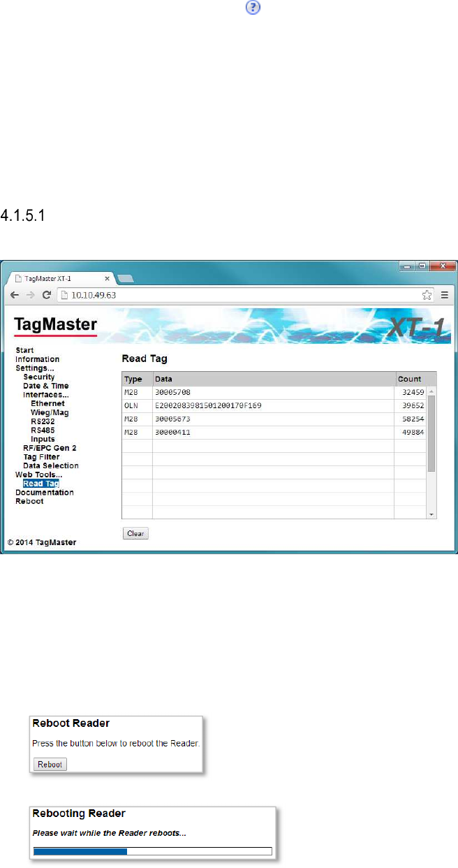Click the Data column header

point(274,379)
